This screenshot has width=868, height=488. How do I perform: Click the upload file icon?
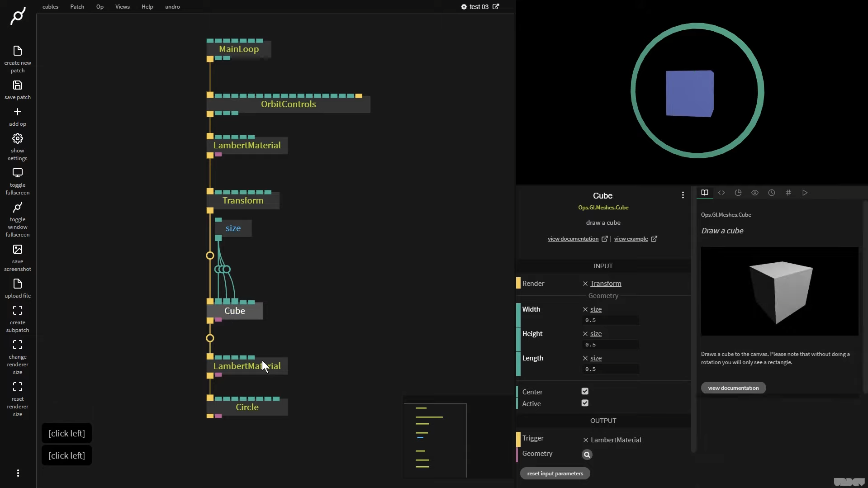pos(18,284)
